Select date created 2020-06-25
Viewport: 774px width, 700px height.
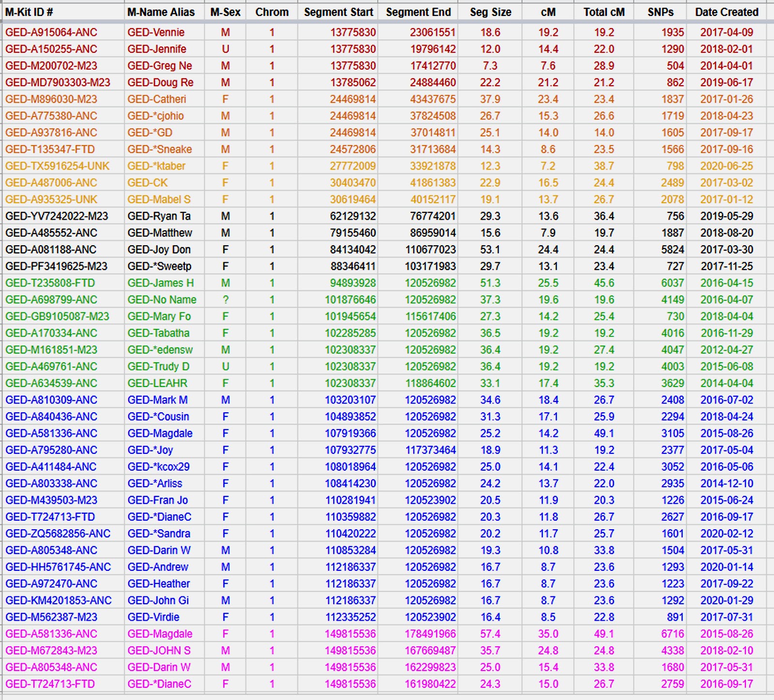tap(727, 166)
